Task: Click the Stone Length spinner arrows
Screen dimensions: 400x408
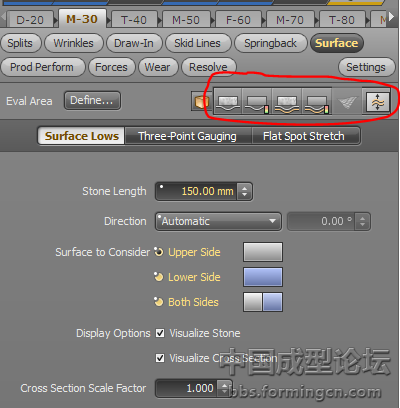Action: pyautogui.click(x=245, y=191)
